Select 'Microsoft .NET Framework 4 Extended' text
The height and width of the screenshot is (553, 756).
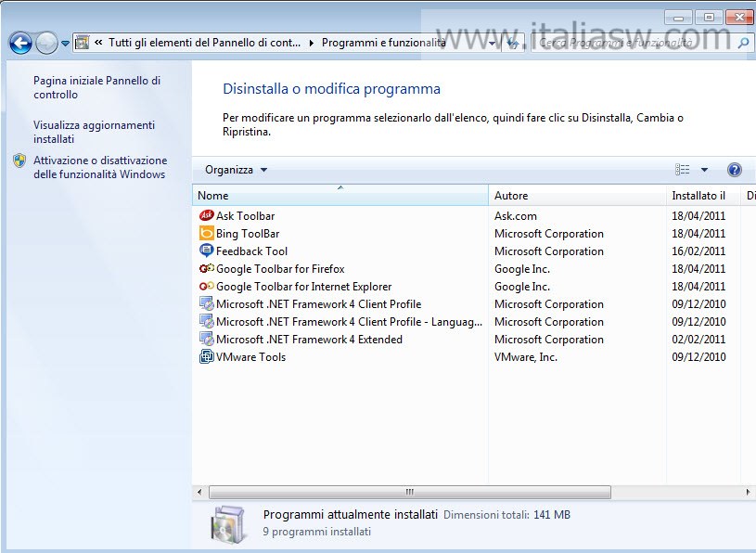(309, 340)
